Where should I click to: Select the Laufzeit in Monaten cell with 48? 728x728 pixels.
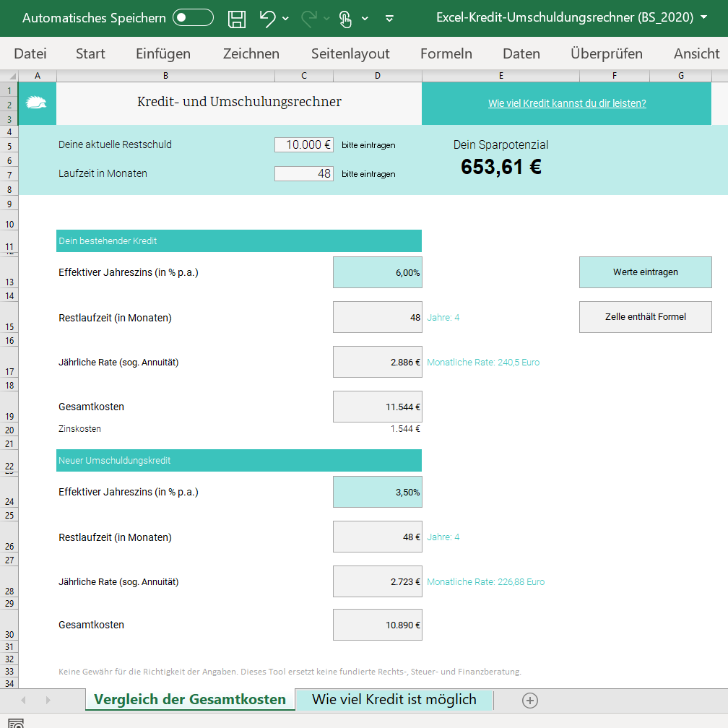pos(304,173)
